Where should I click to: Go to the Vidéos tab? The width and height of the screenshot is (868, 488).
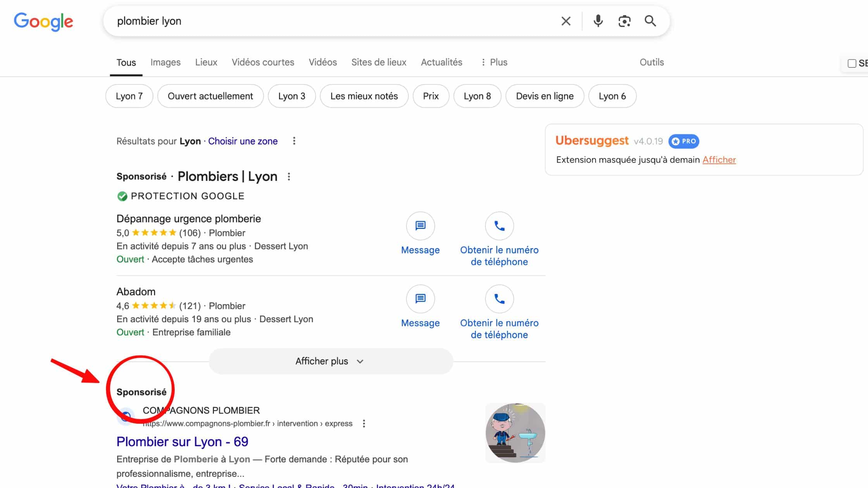click(323, 62)
